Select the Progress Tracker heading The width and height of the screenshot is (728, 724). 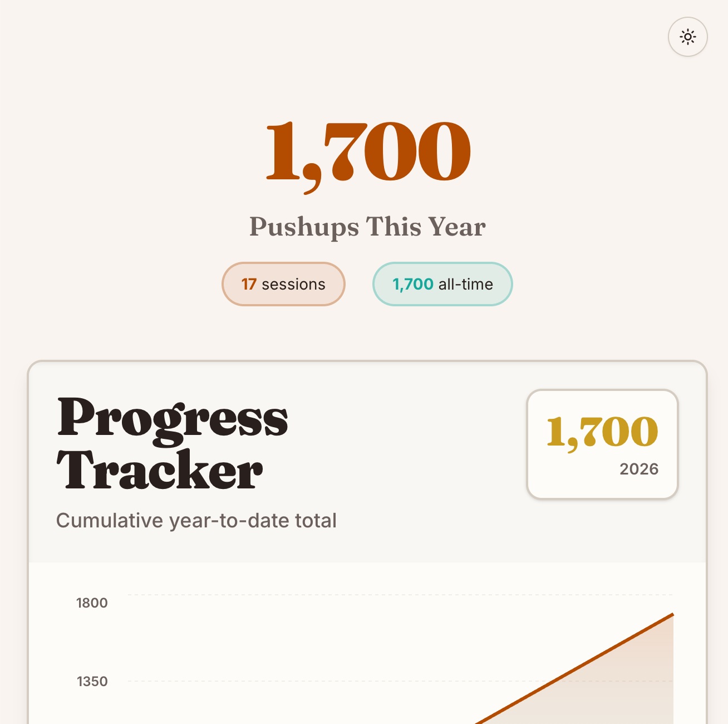[x=173, y=443]
